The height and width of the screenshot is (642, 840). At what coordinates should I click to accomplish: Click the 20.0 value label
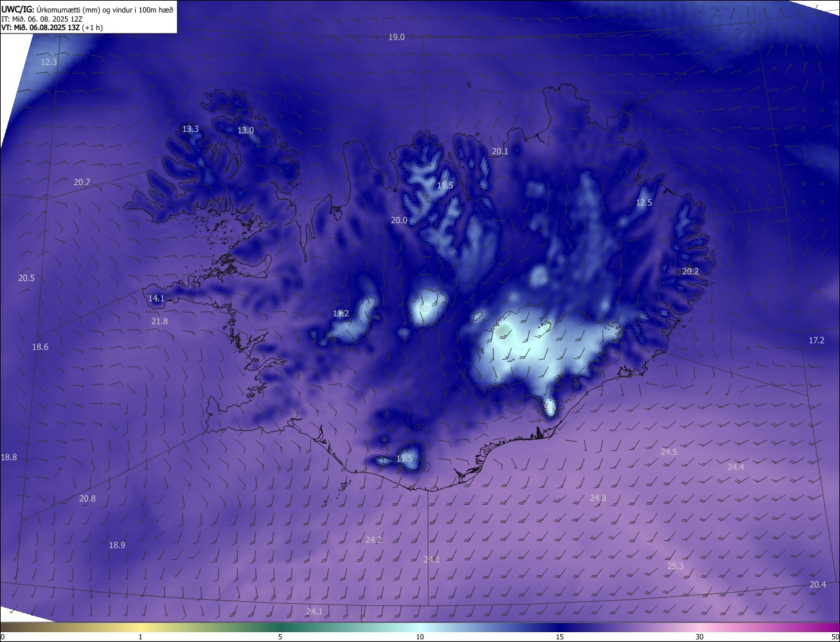pos(399,221)
